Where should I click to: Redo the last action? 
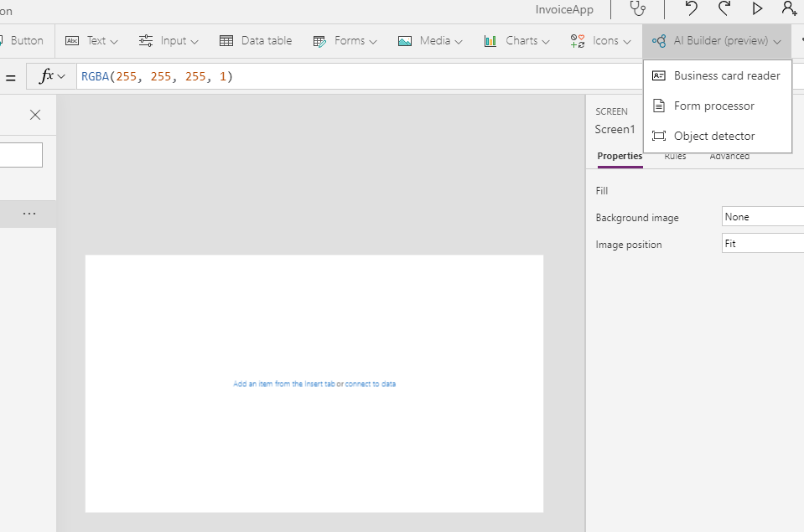[x=724, y=8]
